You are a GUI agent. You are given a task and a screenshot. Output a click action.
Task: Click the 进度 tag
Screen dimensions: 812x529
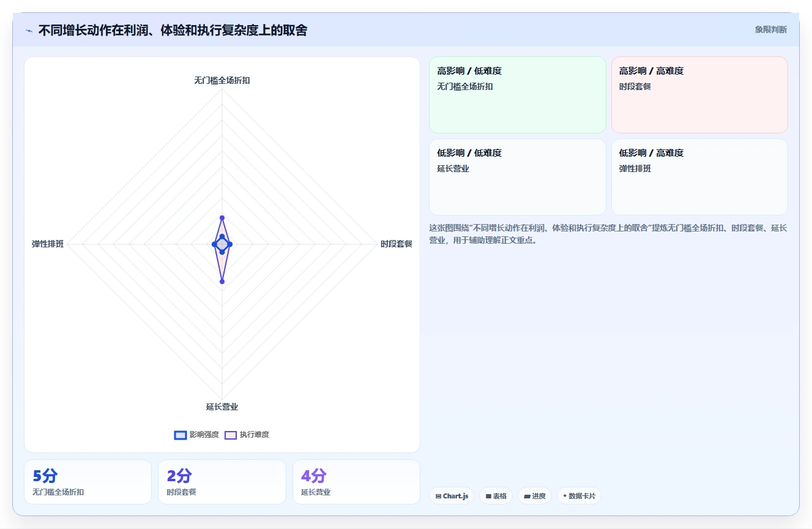[535, 496]
